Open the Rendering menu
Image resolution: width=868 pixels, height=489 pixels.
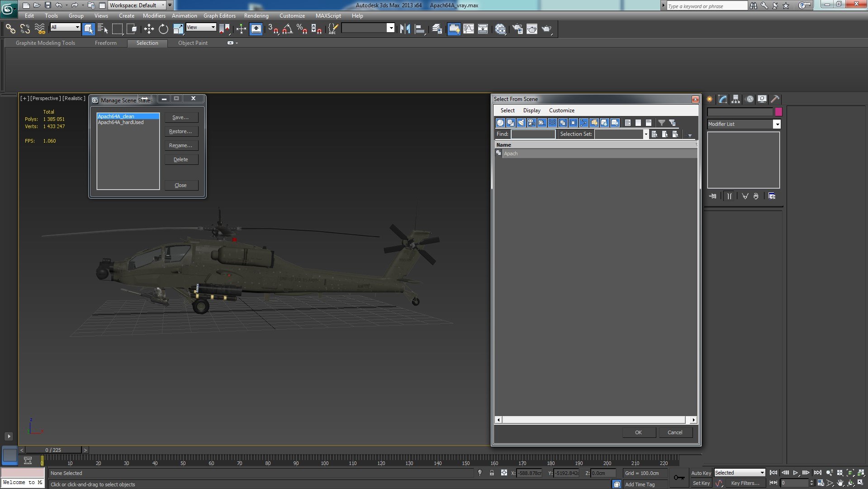click(x=256, y=16)
